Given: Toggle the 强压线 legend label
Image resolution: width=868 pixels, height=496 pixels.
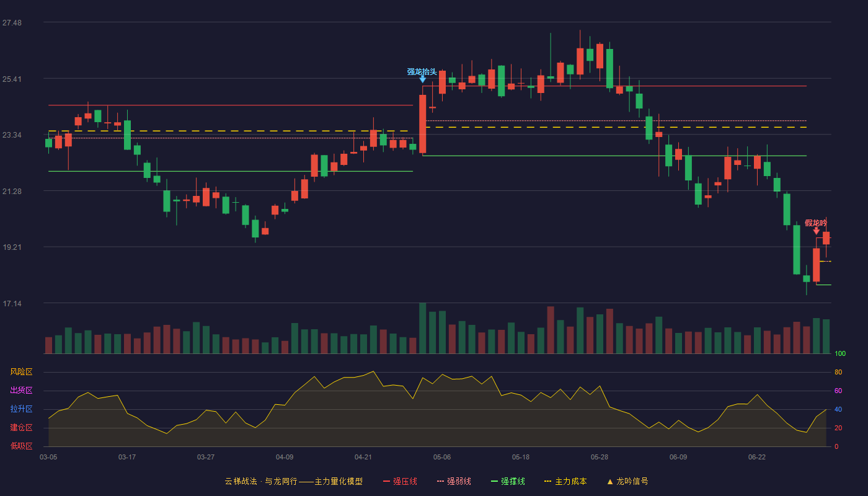Looking at the screenshot, I should 405,481.
